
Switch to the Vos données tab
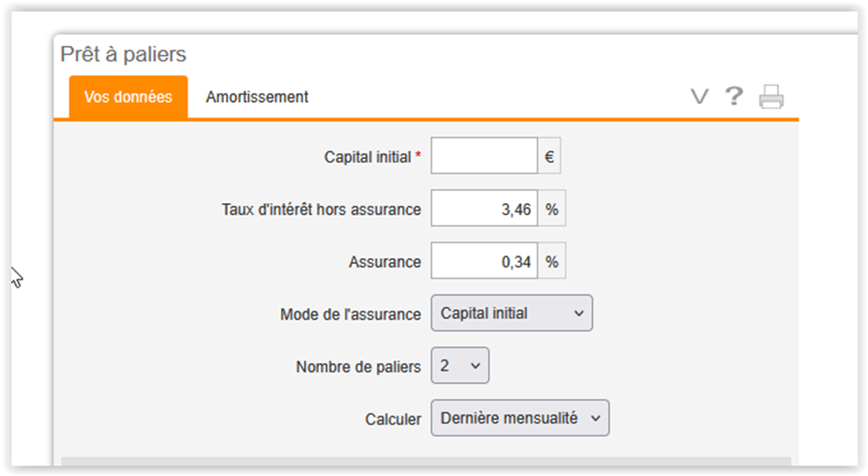click(x=129, y=97)
